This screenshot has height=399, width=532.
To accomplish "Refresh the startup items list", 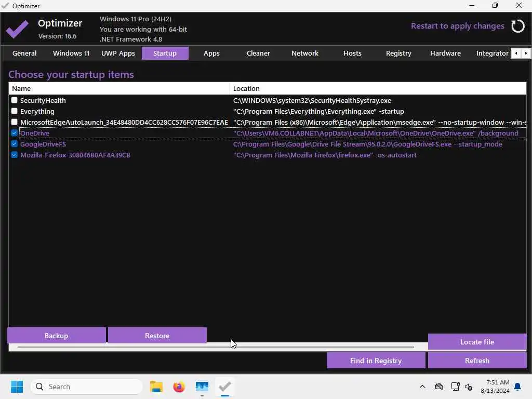I will tap(477, 361).
